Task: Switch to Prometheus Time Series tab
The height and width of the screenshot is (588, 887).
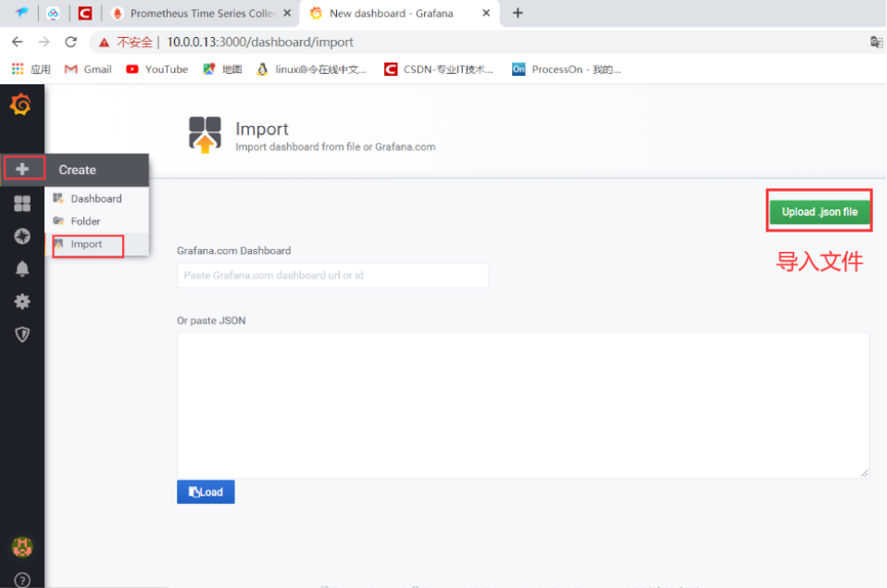Action: point(201,13)
